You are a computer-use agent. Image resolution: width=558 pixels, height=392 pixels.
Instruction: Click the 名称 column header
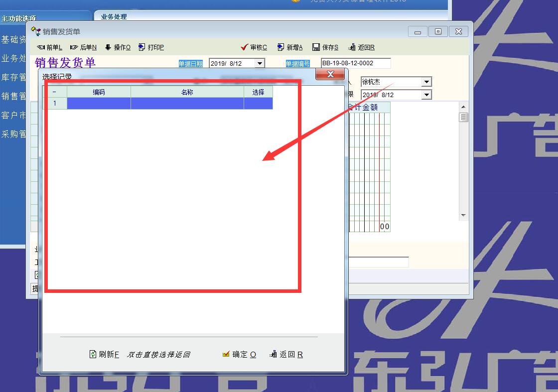point(187,92)
